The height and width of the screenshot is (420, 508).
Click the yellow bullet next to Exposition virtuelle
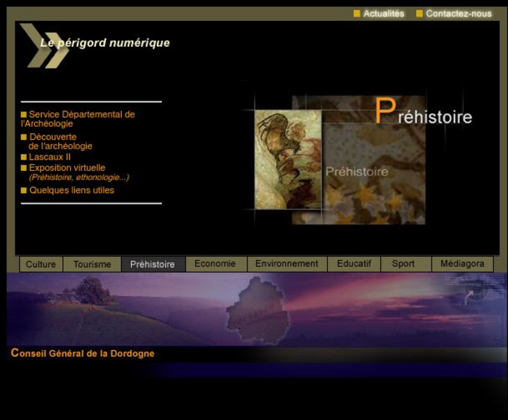pyautogui.click(x=24, y=167)
